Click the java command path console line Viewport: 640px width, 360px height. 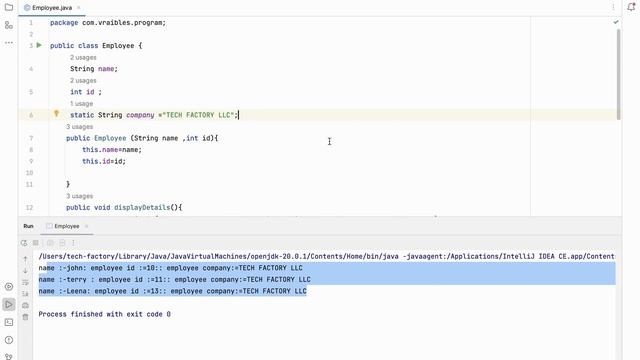click(327, 256)
